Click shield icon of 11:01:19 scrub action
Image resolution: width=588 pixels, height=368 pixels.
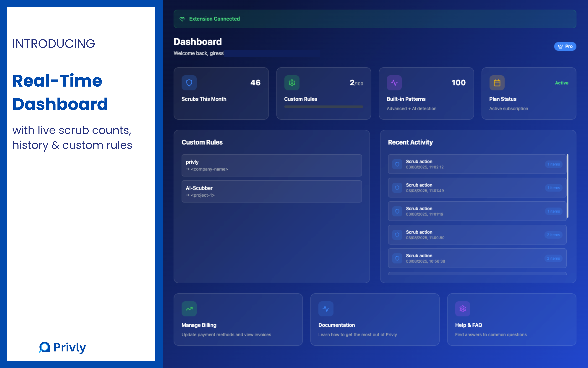tap(397, 211)
